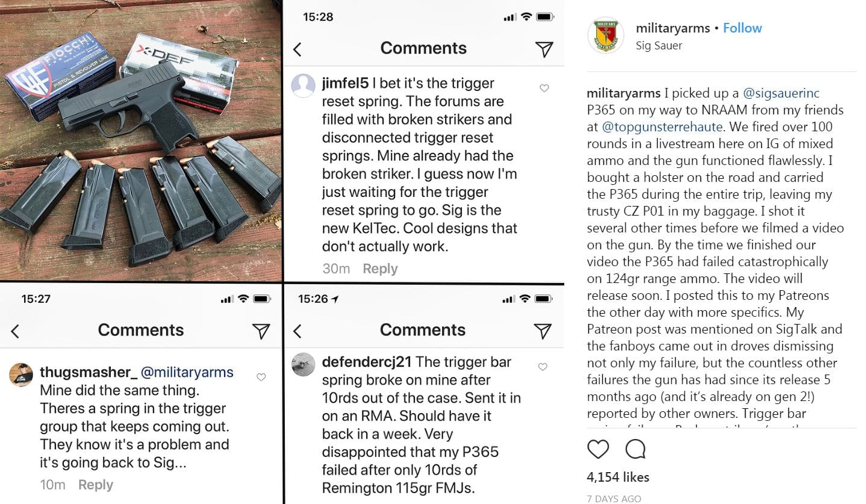Reply to jimfel5's comment
This screenshot has width=866, height=504.
(380, 269)
